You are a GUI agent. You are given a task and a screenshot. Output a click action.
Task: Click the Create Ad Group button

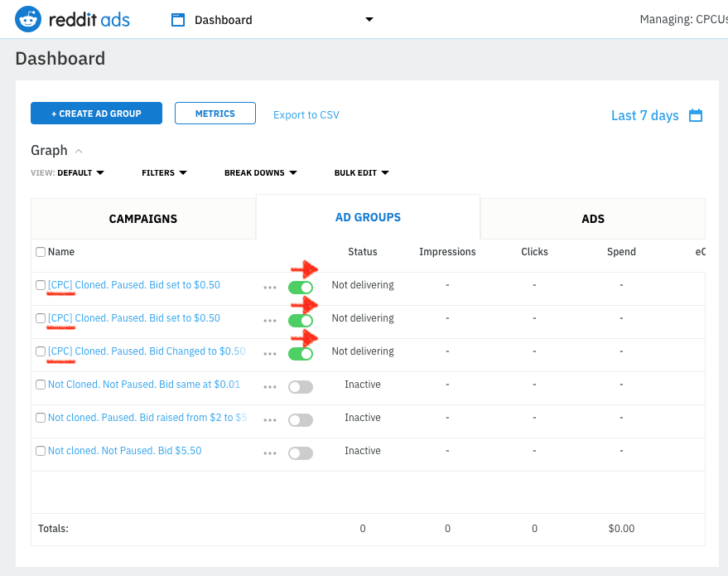pos(96,114)
